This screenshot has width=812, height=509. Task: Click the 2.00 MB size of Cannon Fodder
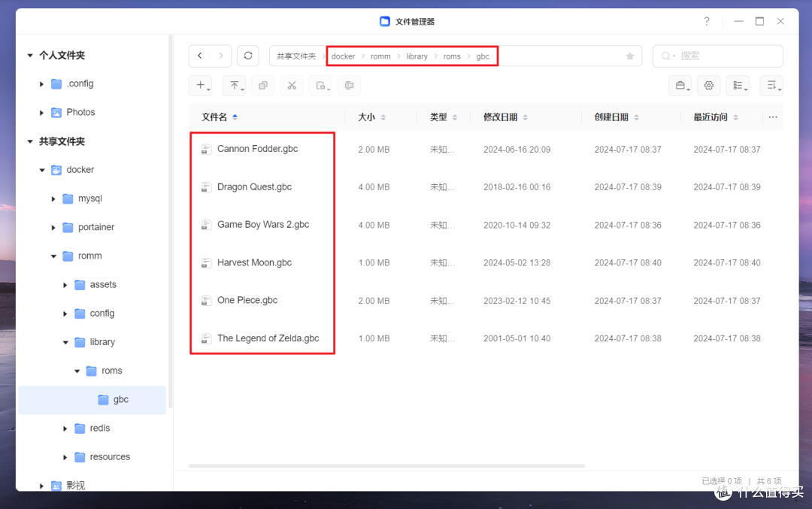374,150
